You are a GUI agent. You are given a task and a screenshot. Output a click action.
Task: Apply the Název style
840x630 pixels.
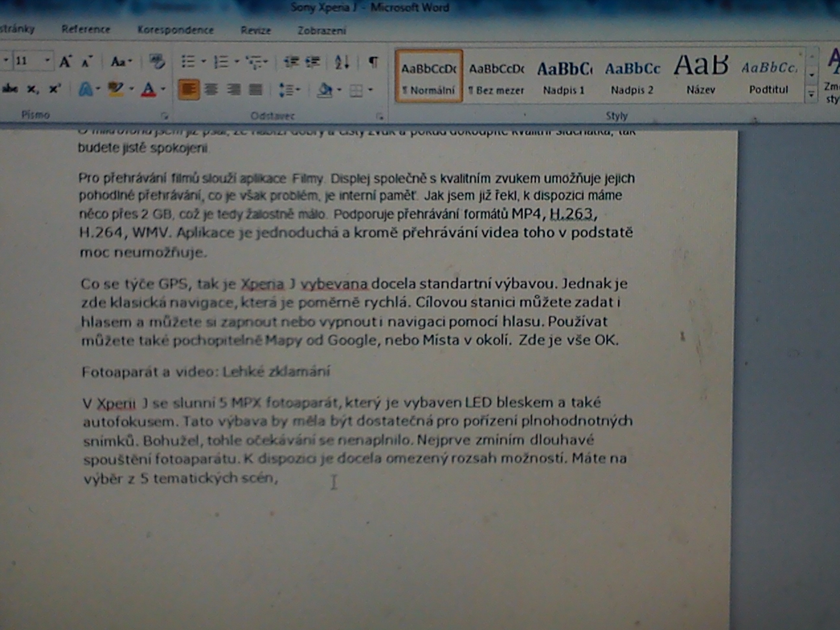pos(701,76)
